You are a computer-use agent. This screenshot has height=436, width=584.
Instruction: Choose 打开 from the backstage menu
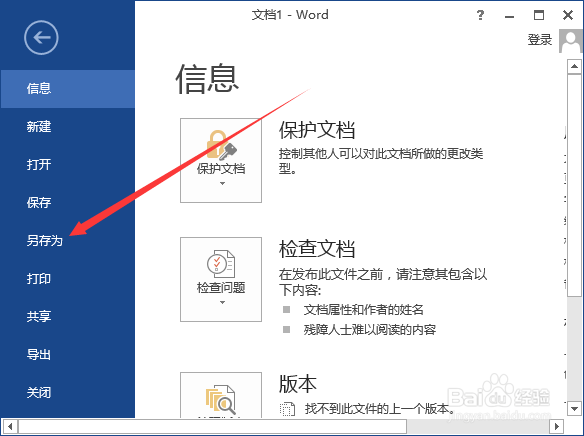[x=67, y=165]
